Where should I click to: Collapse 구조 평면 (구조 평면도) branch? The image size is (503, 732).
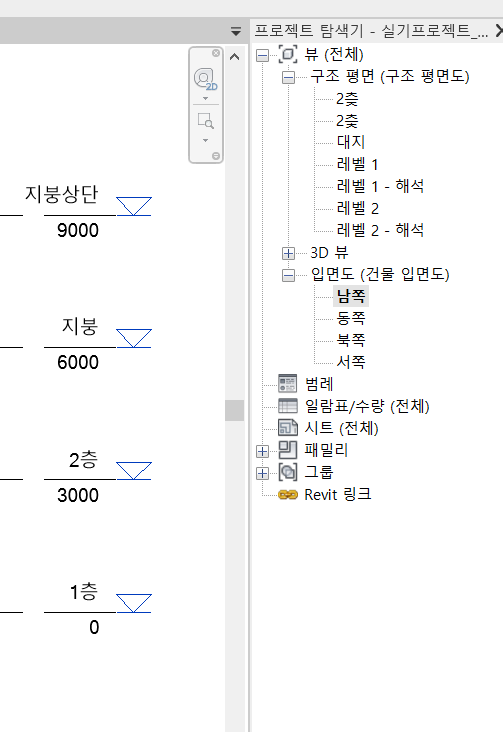(x=289, y=77)
